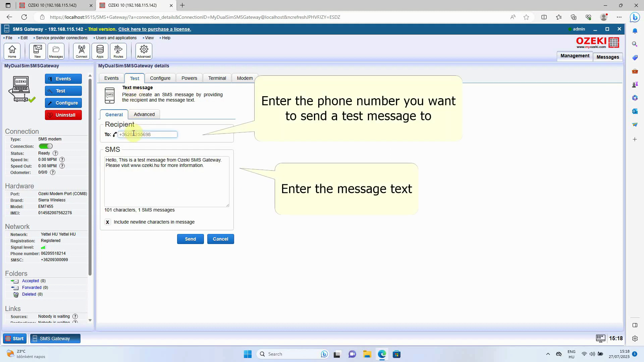Switch to the Configure tab
The image size is (644, 362).
point(160,78)
